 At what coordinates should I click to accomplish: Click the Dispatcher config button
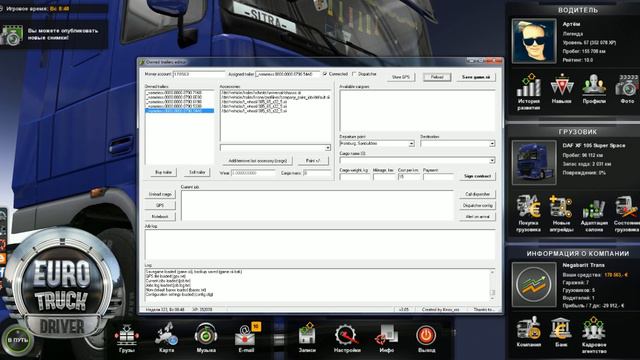click(x=477, y=205)
